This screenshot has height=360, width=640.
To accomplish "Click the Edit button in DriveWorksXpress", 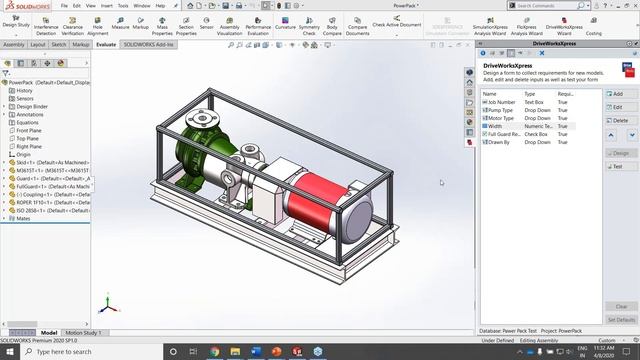I will [621, 107].
